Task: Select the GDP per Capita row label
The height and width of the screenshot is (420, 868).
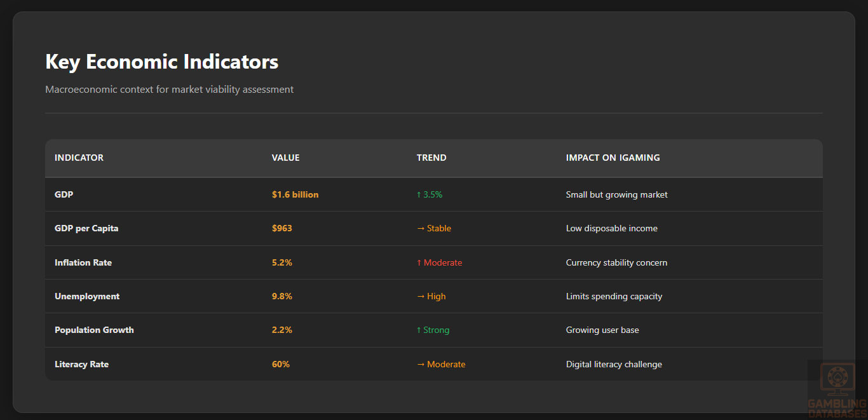Action: [86, 228]
